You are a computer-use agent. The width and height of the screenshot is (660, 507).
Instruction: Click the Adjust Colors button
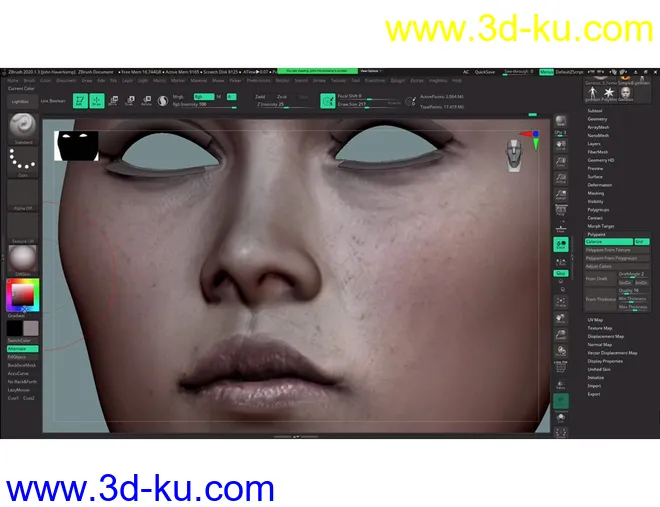[617, 266]
